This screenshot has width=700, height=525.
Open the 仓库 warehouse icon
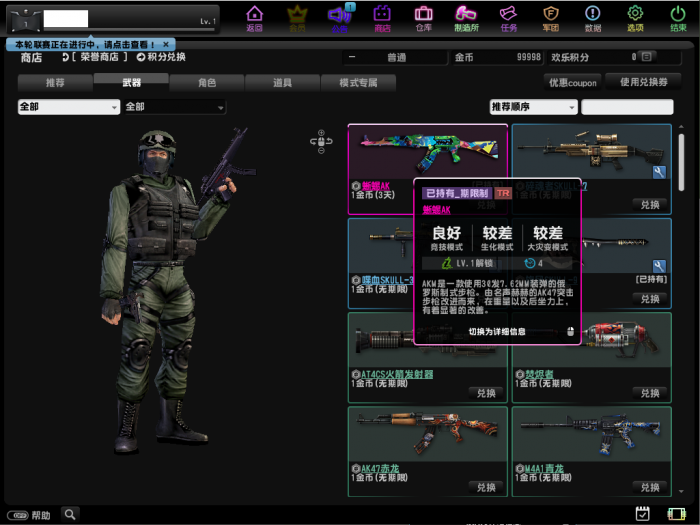423,16
